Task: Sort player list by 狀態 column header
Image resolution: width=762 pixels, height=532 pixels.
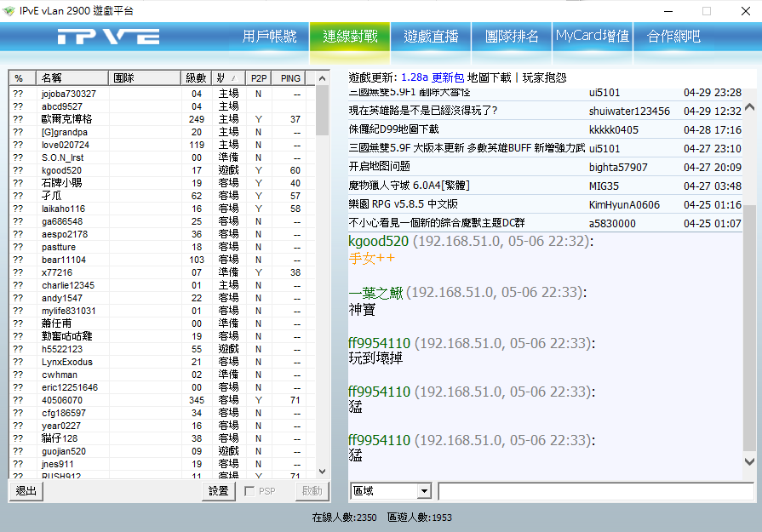Action: pyautogui.click(x=227, y=78)
